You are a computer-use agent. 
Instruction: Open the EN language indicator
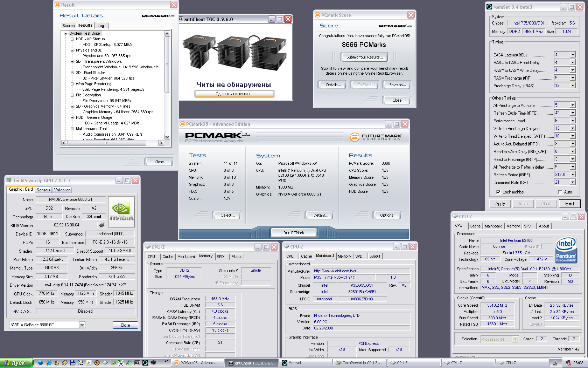555,363
